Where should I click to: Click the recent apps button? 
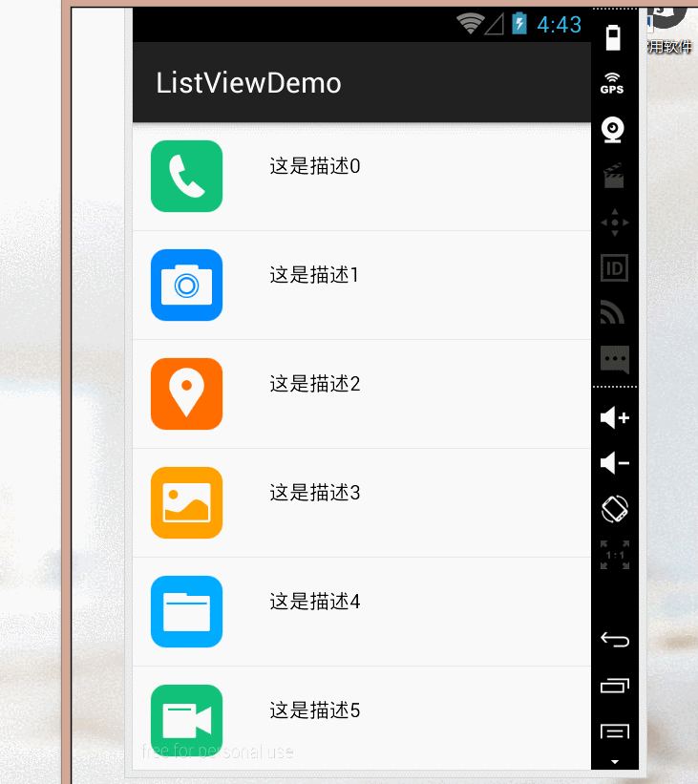tap(615, 686)
